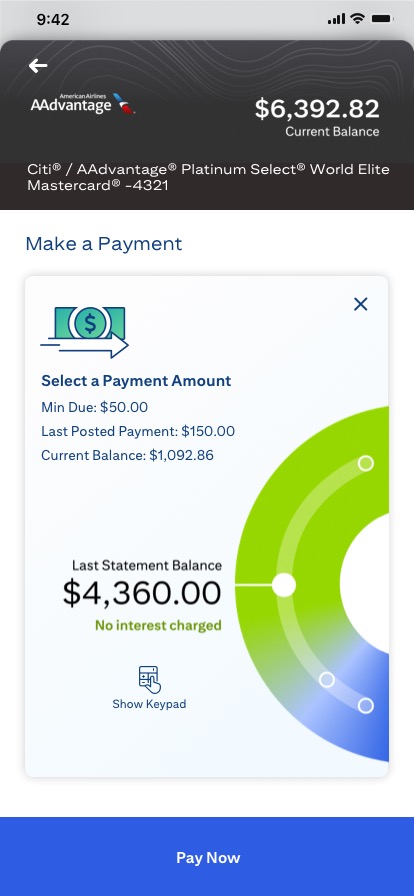Select the Min Due $50.00 line
The height and width of the screenshot is (896, 414).
pos(94,407)
